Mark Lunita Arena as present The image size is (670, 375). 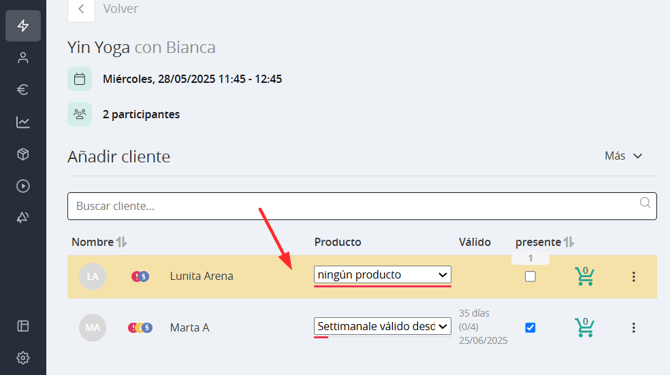[530, 276]
